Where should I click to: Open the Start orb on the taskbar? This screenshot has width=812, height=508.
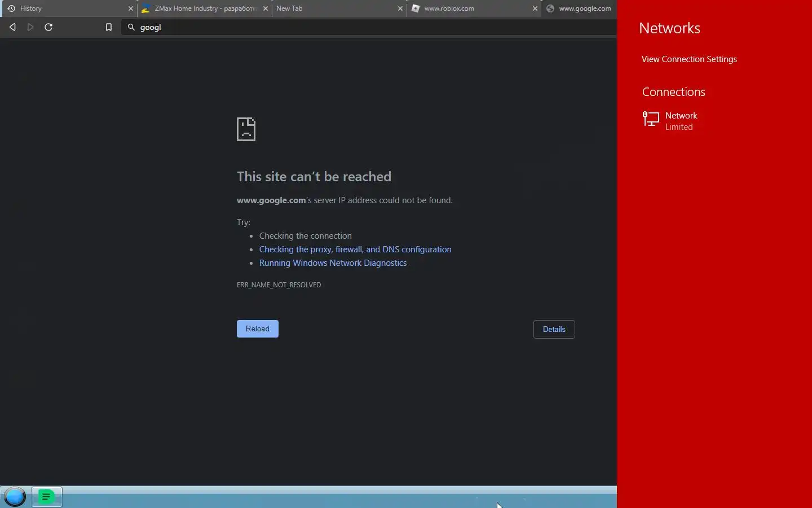15,497
